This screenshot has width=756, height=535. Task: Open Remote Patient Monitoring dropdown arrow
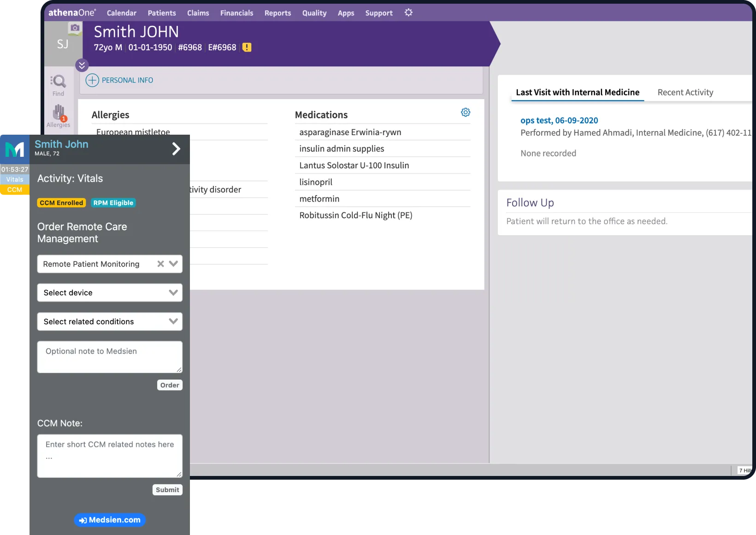173,264
